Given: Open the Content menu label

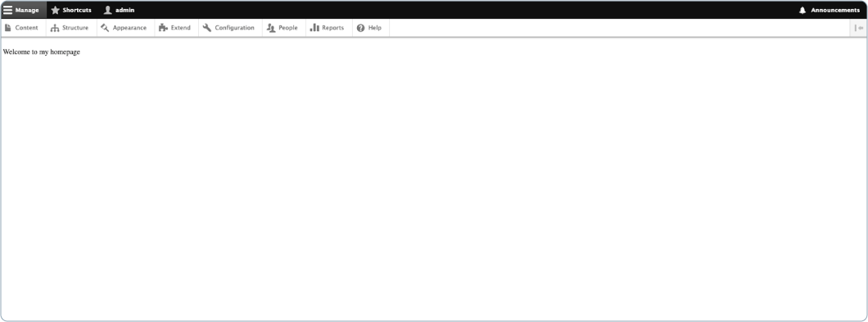Looking at the screenshot, I should tap(26, 28).
